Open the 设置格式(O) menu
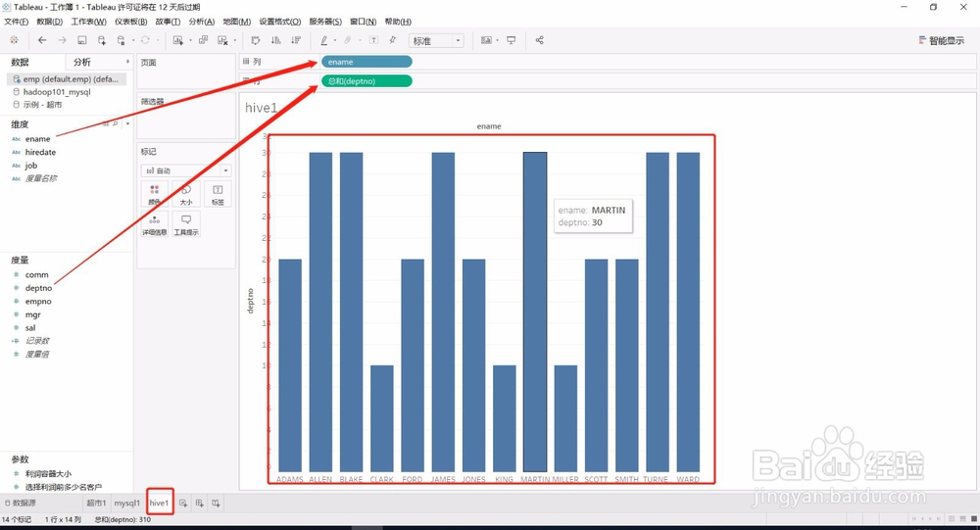 pos(280,22)
